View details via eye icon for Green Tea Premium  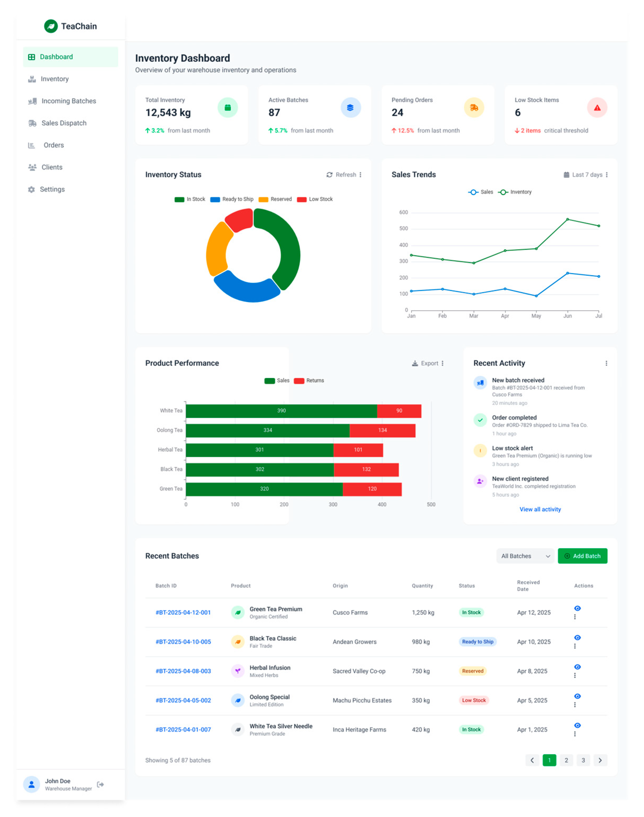point(577,608)
